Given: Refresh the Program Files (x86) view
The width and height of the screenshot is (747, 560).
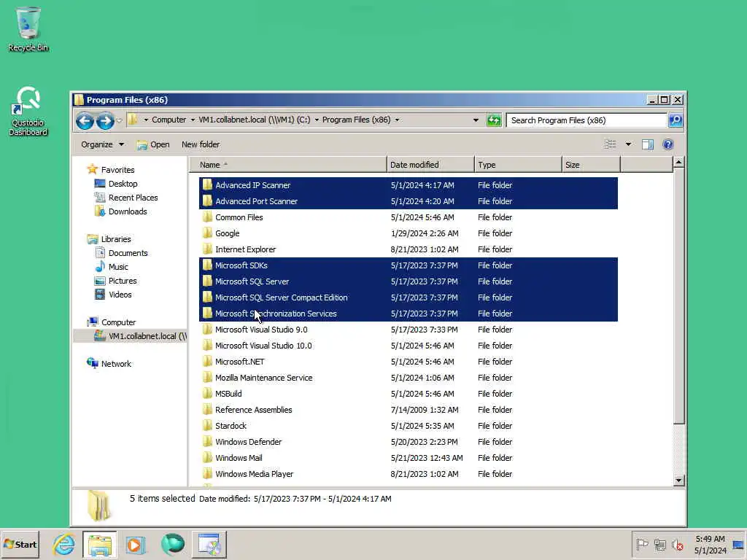Looking at the screenshot, I should tap(494, 120).
